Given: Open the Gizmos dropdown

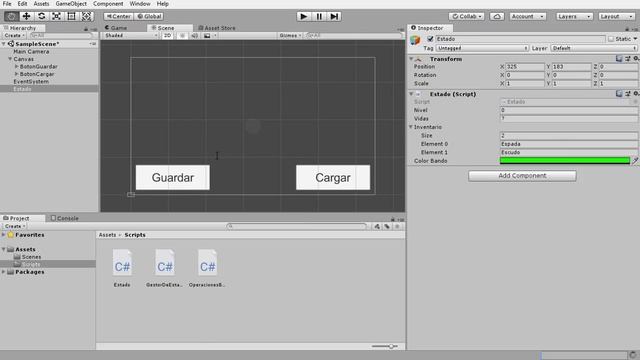Looking at the screenshot, I should point(290,36).
